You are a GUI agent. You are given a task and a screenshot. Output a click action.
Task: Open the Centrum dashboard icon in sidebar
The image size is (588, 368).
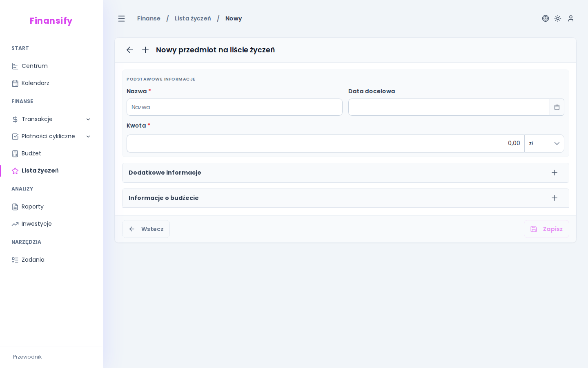(x=15, y=66)
